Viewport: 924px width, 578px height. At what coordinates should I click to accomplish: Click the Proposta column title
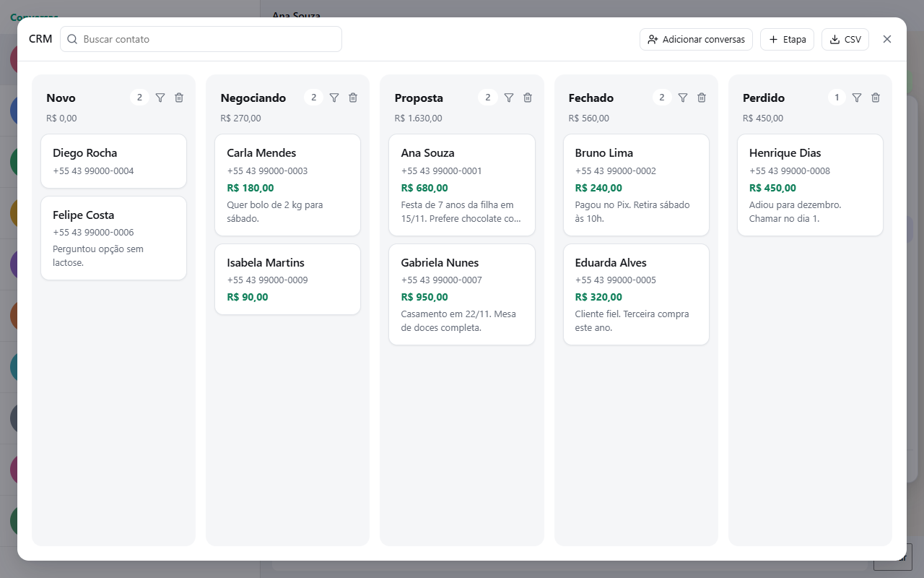(419, 98)
